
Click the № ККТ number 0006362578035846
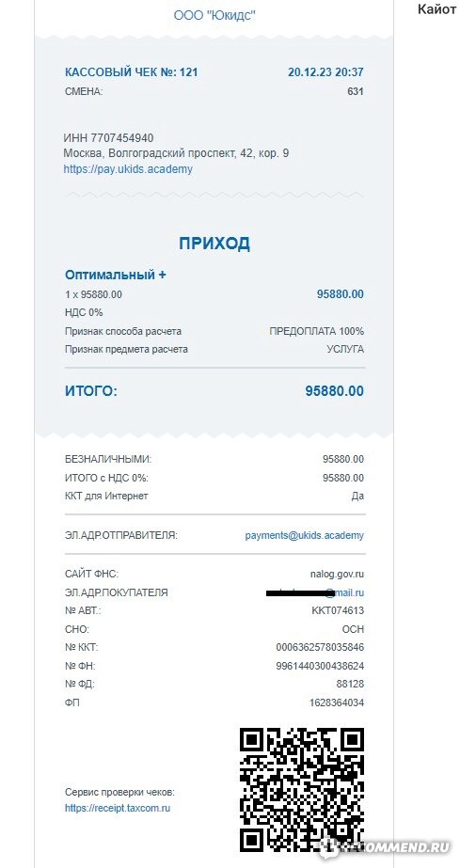[320, 647]
